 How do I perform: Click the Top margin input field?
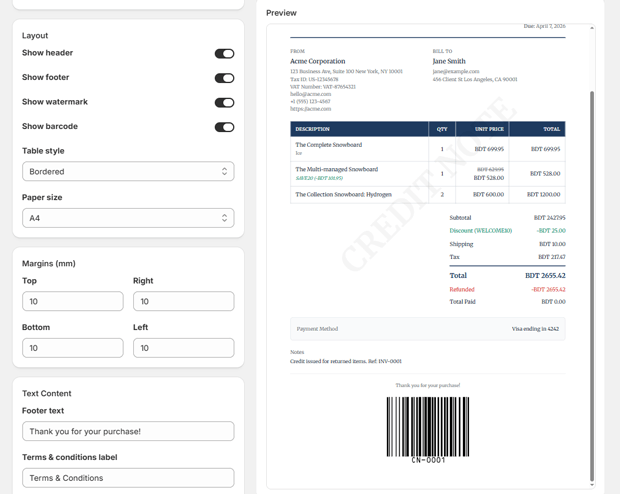[x=73, y=301]
